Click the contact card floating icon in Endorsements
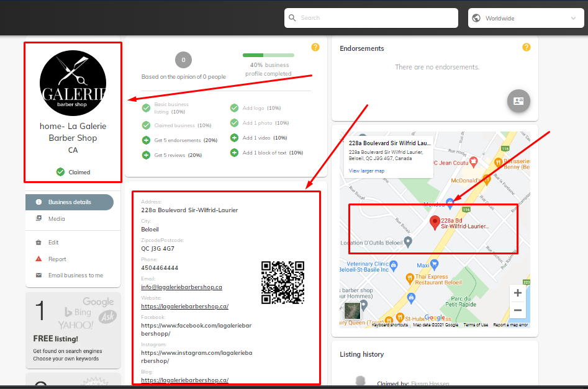The width and height of the screenshot is (588, 389). (518, 101)
